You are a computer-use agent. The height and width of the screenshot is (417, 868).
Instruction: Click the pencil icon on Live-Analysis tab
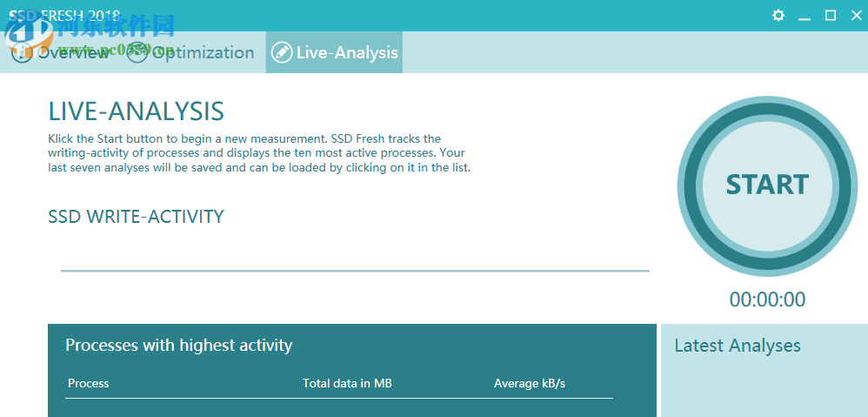tap(282, 52)
